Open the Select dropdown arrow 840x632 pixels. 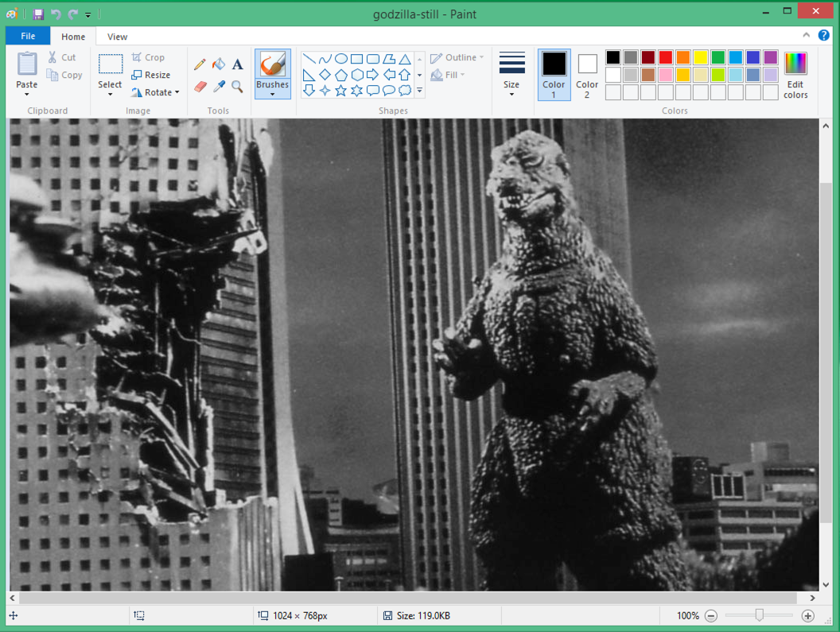pos(111,95)
